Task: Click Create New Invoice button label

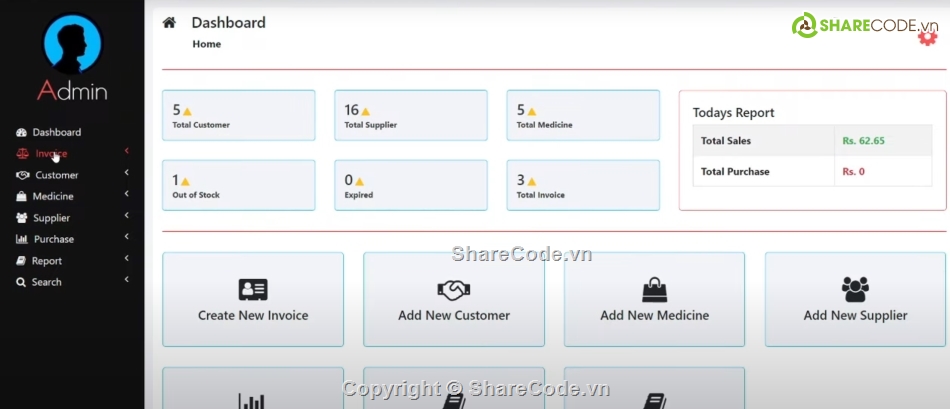Action: point(253,316)
